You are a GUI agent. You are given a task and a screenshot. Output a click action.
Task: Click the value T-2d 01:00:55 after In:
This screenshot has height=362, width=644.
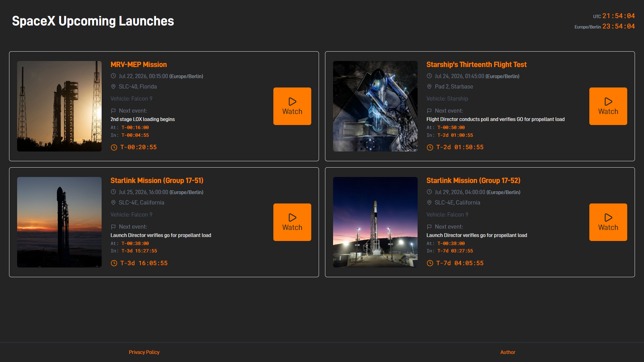coord(455,135)
